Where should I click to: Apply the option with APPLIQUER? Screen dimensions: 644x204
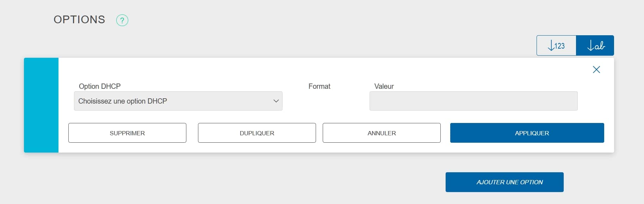point(527,133)
